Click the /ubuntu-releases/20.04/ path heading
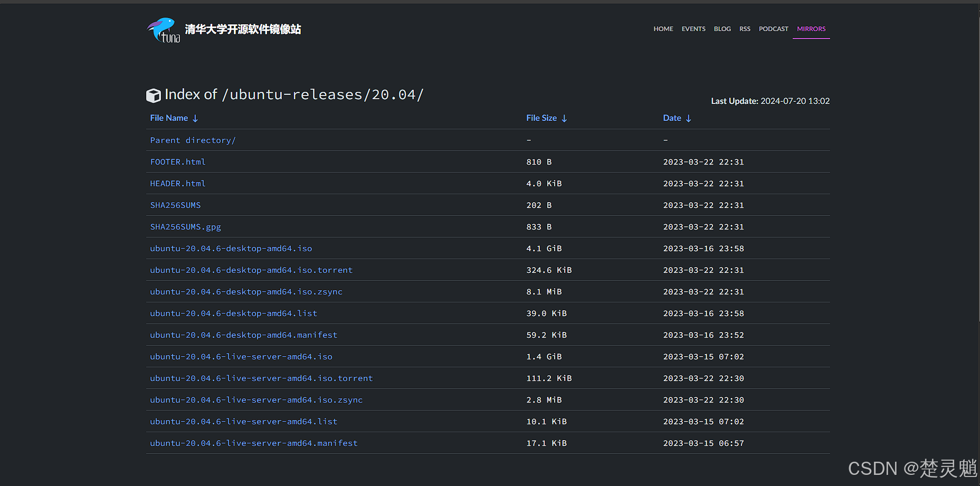 tap(322, 94)
